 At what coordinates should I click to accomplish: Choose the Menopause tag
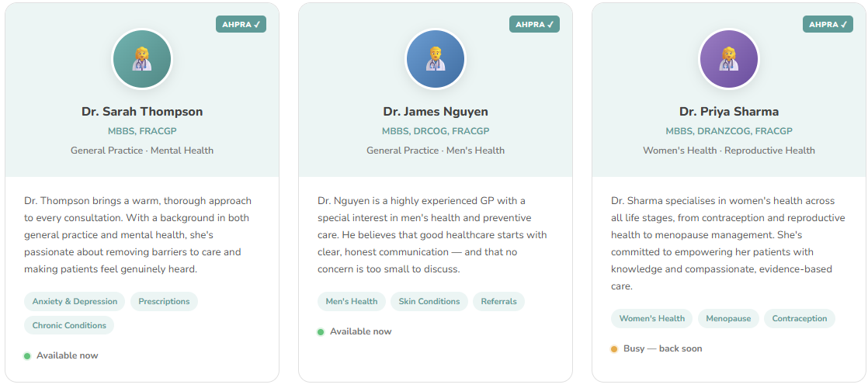coord(729,318)
